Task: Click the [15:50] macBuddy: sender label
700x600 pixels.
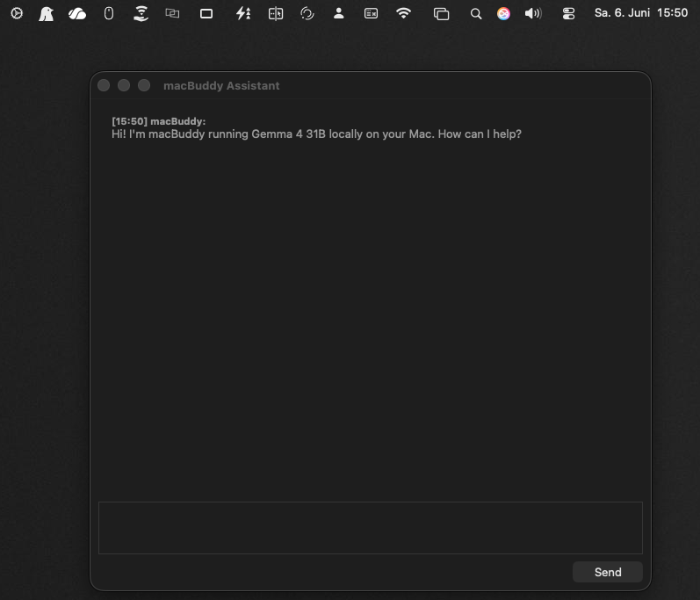Action: (x=158, y=121)
